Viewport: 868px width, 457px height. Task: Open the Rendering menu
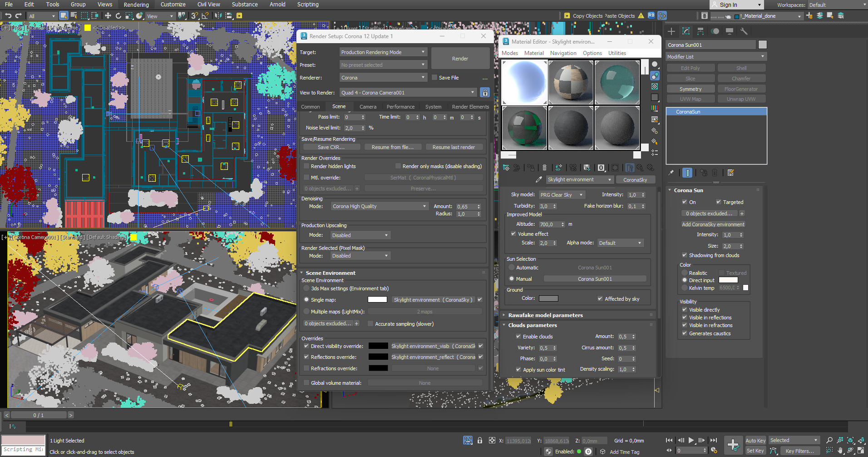[x=136, y=5]
